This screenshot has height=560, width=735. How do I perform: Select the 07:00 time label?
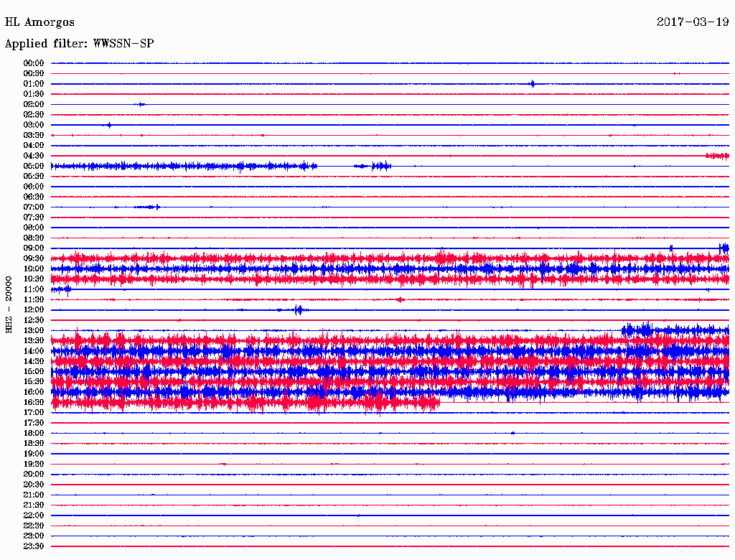[x=34, y=207]
